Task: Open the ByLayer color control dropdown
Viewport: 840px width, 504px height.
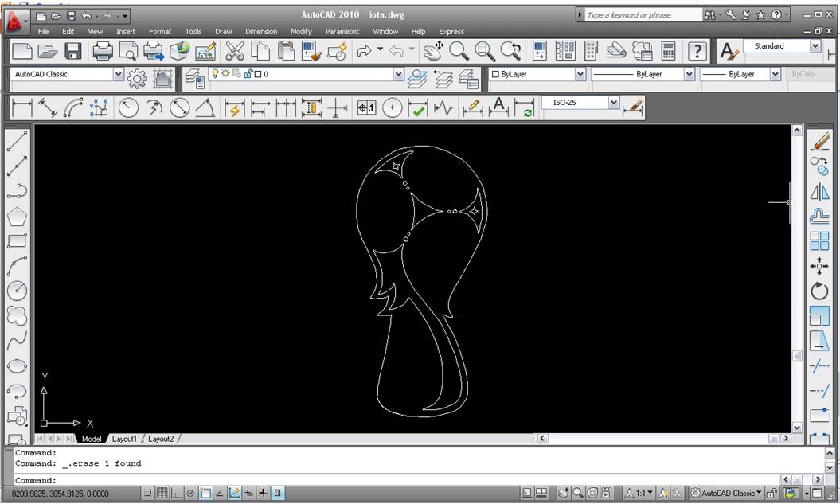Action: [x=580, y=74]
